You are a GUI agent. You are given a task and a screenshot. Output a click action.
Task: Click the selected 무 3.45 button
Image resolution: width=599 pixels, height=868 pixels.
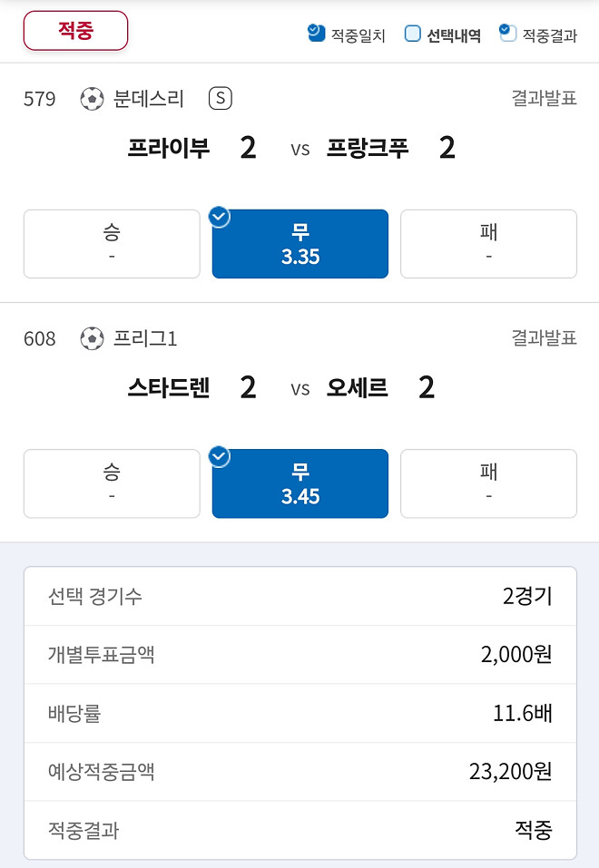(299, 483)
